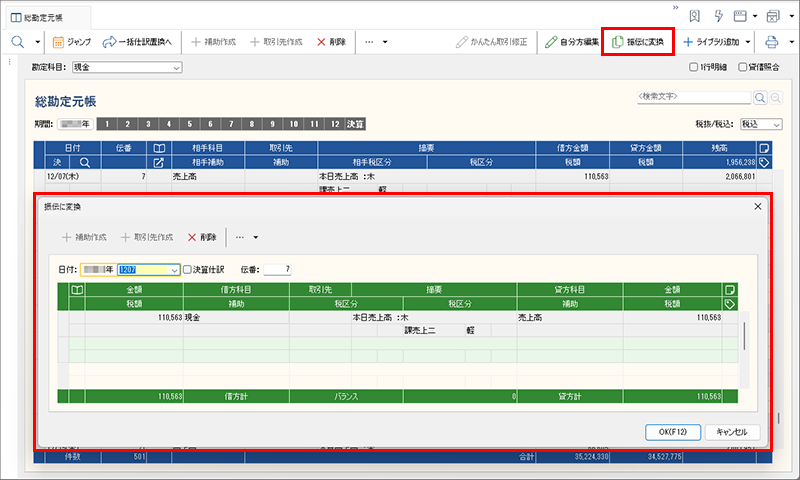Enable the 1行明細 checkbox
800x480 pixels.
click(x=695, y=68)
